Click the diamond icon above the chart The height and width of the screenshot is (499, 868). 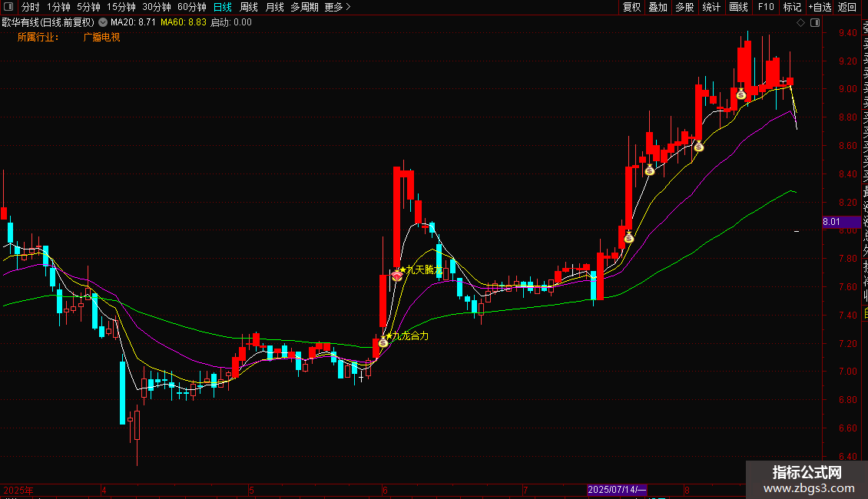(800, 22)
